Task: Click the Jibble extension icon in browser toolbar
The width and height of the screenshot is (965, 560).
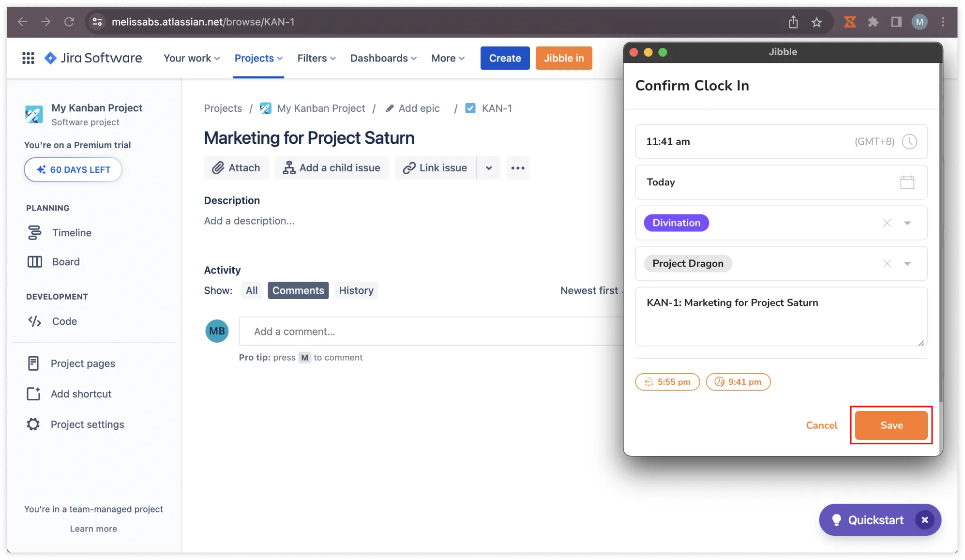Action: point(850,22)
